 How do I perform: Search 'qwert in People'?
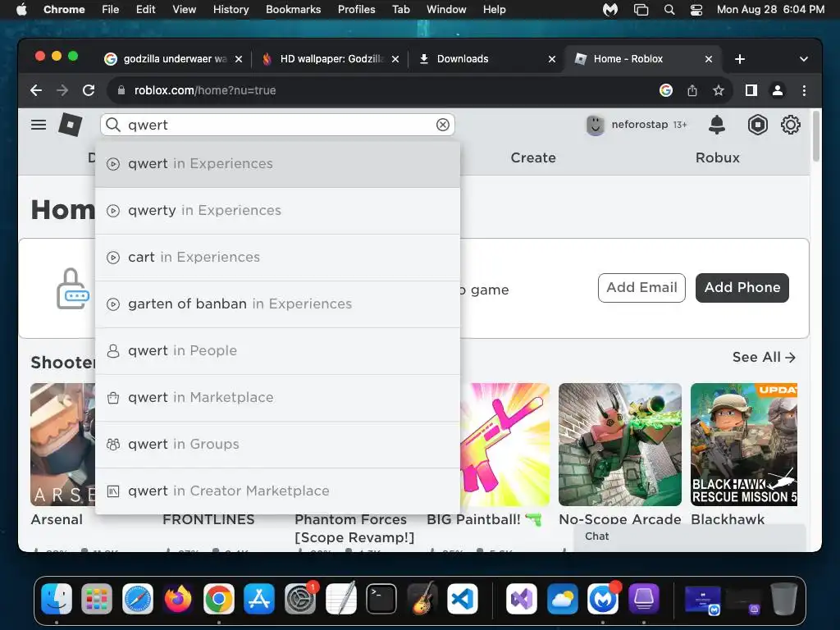coord(277,351)
